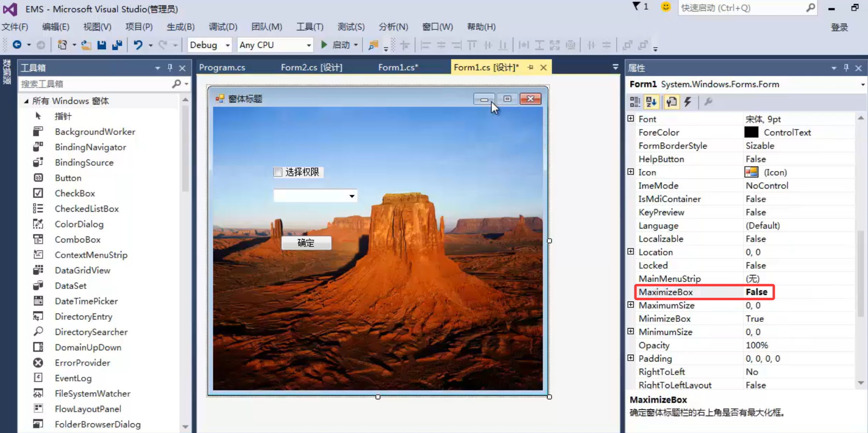This screenshot has width=868, height=433.
Task: Select the MaximizeBox property value False
Action: [756, 292]
